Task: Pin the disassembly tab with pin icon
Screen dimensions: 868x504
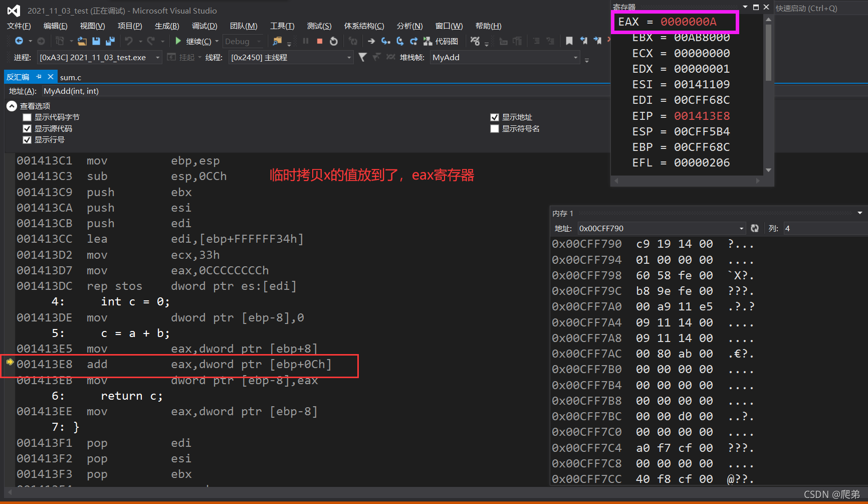Action: (39, 77)
